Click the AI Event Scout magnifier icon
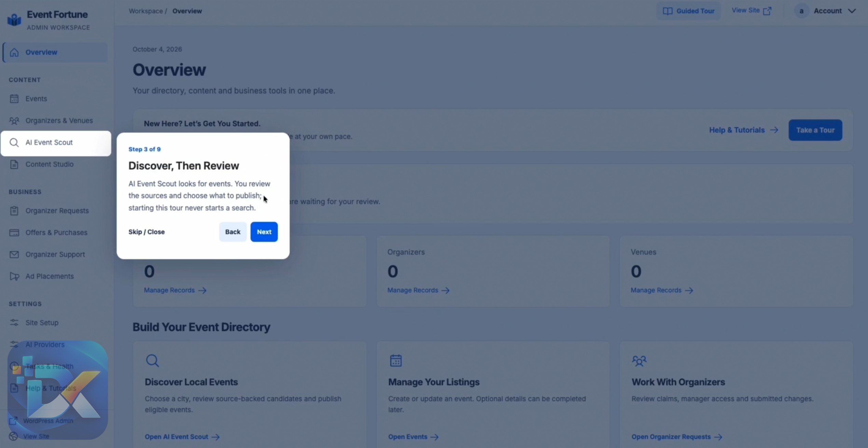 pos(14,142)
